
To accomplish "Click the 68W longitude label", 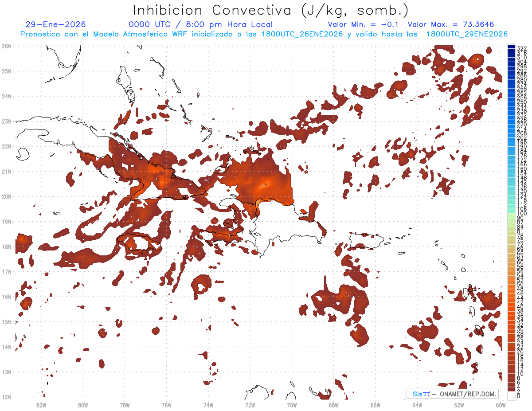I will 334,404.
